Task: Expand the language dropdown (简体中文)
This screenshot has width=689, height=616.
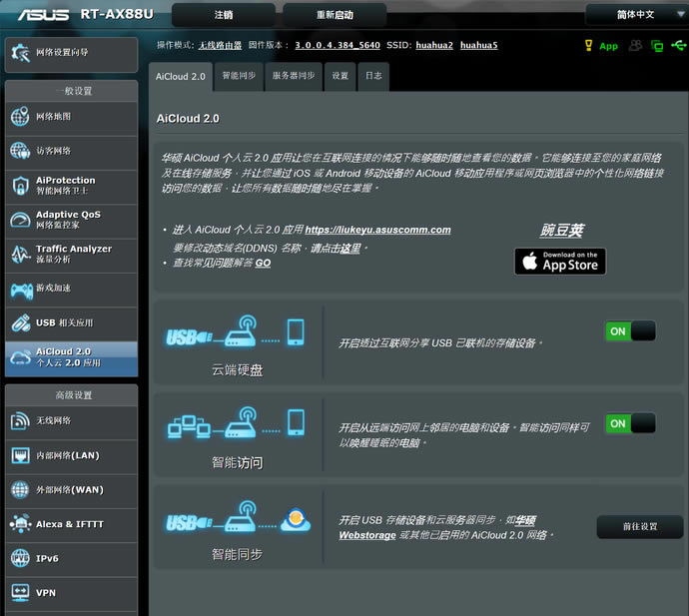Action: coord(635,15)
